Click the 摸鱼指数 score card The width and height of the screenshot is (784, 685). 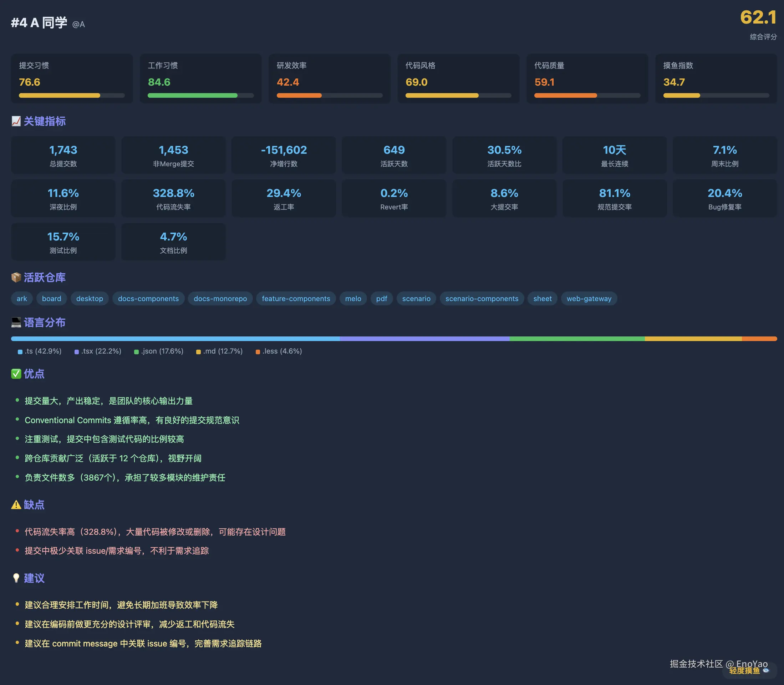tap(716, 78)
